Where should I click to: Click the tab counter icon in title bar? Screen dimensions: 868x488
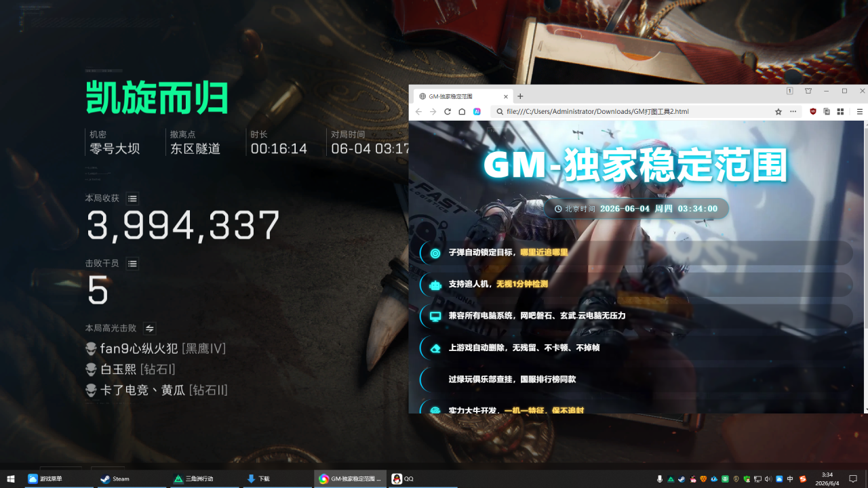[x=790, y=91]
